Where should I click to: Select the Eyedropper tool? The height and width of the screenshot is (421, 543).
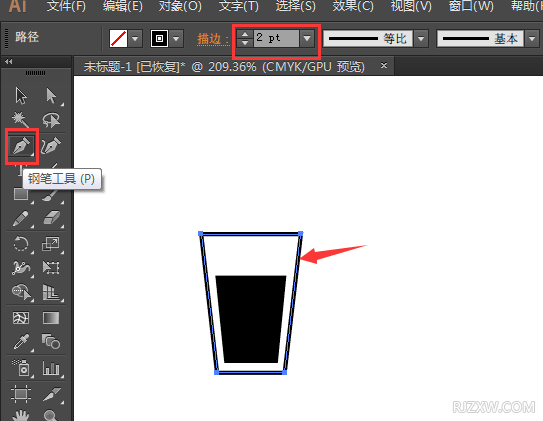[21, 342]
